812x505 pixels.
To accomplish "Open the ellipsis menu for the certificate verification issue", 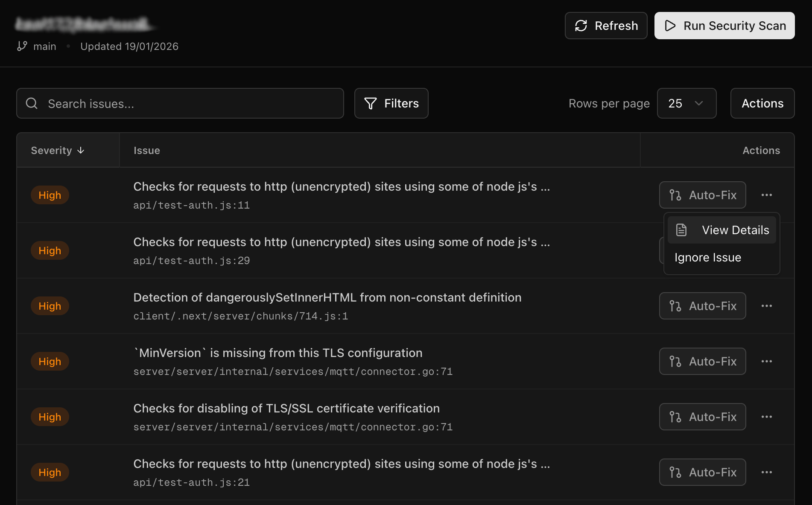I will (x=766, y=417).
